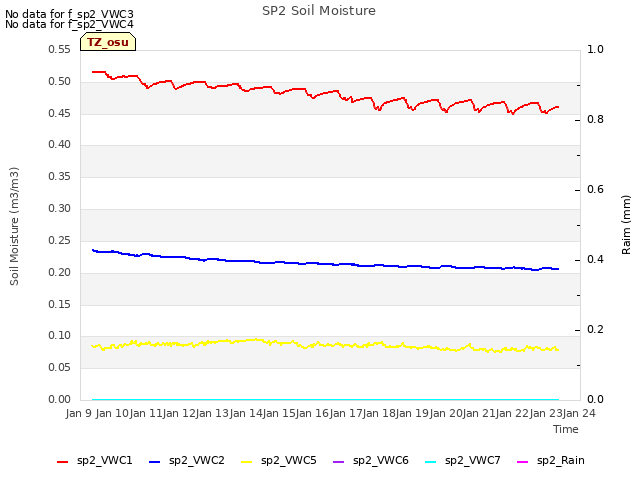This screenshot has height=480, width=640.
Task: Click the 0.4 right axis value
Action: (595, 260)
